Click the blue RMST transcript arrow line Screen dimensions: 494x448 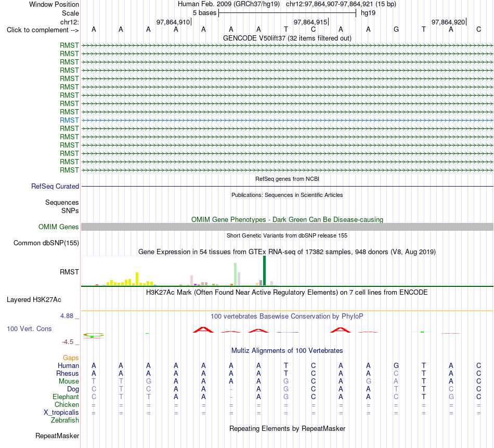point(287,120)
